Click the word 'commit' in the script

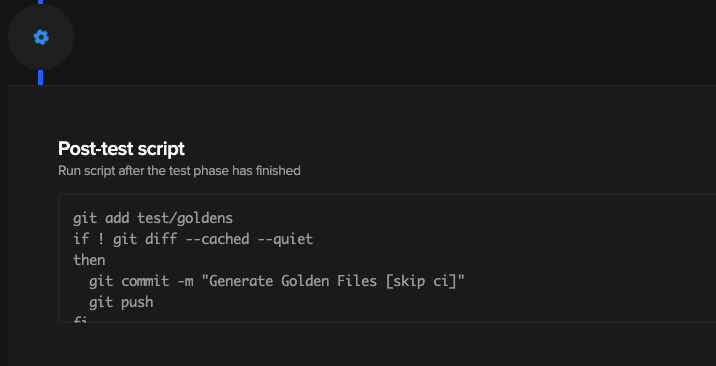tap(145, 281)
